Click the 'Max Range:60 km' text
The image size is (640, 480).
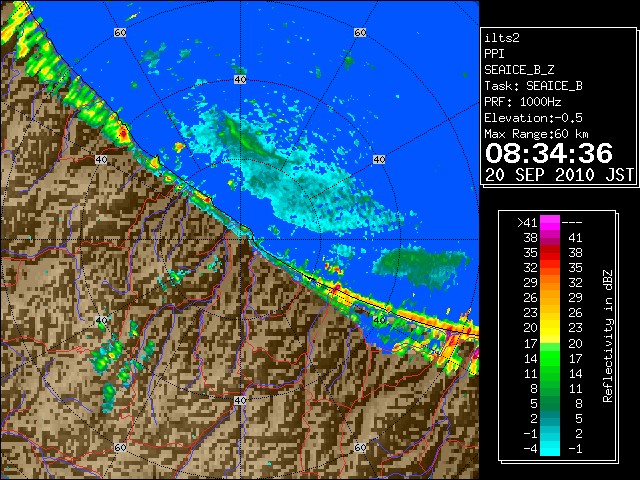[536, 134]
